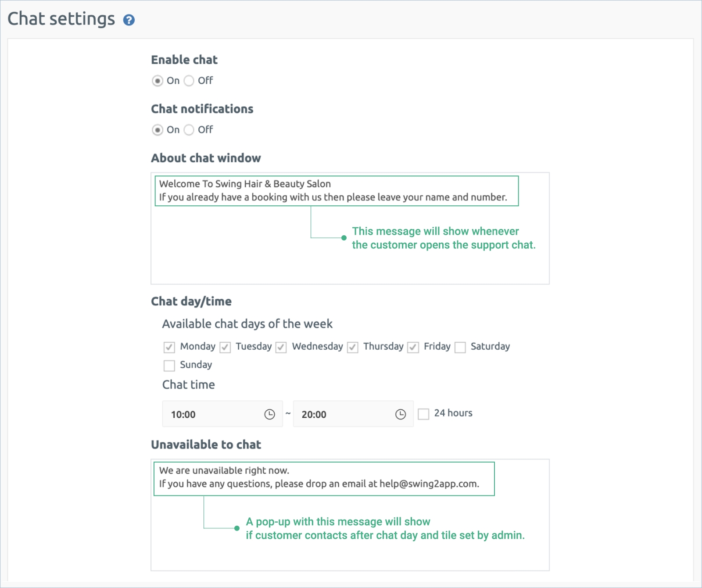Check the 24 hours checkbox
The width and height of the screenshot is (702, 588).
pyautogui.click(x=423, y=414)
